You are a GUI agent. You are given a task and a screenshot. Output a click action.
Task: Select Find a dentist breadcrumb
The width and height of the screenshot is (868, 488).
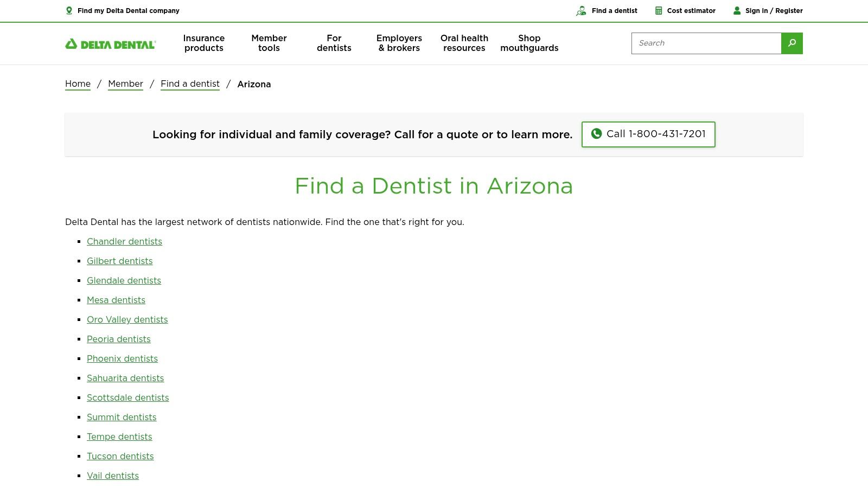coord(190,84)
